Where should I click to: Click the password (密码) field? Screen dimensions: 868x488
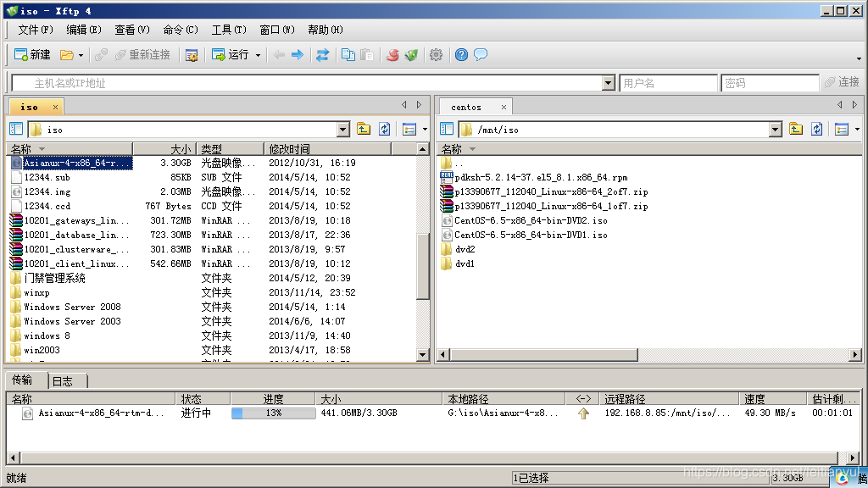tap(770, 83)
